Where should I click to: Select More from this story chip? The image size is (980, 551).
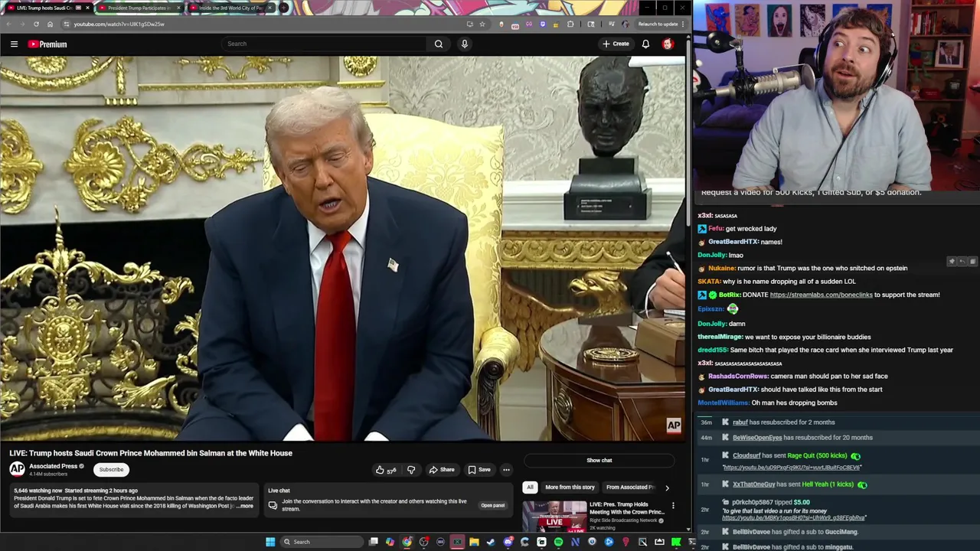[x=570, y=487]
